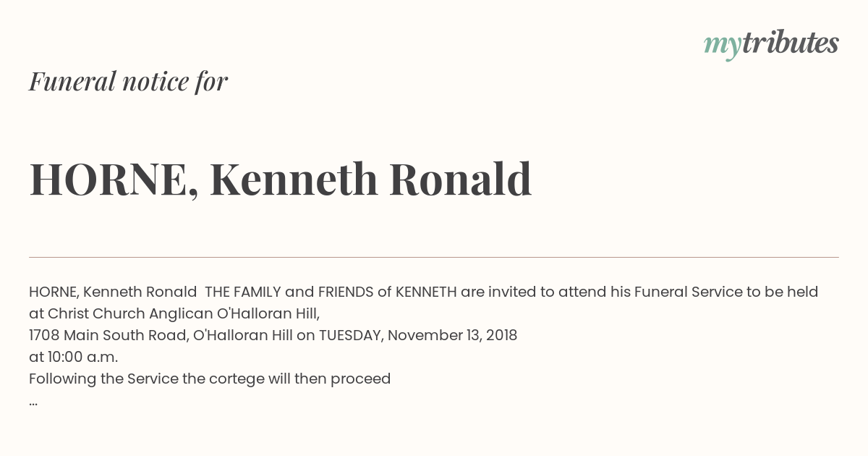Image resolution: width=868 pixels, height=456 pixels.
Task: Select the "Funeral notice for" italic heading
Action: click(128, 81)
